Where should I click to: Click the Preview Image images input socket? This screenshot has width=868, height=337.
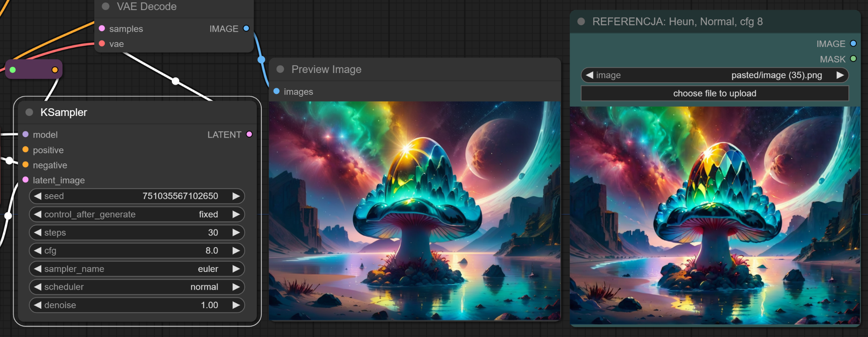[x=277, y=91]
